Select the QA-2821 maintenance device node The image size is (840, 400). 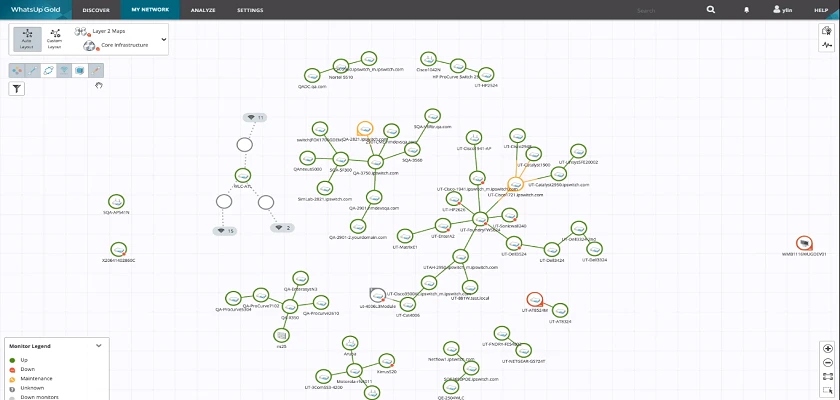tap(365, 129)
